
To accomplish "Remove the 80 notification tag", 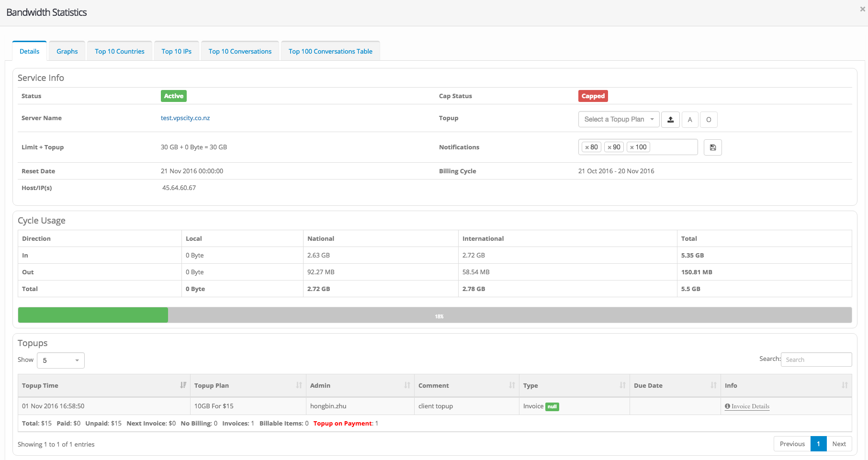I will [x=587, y=147].
